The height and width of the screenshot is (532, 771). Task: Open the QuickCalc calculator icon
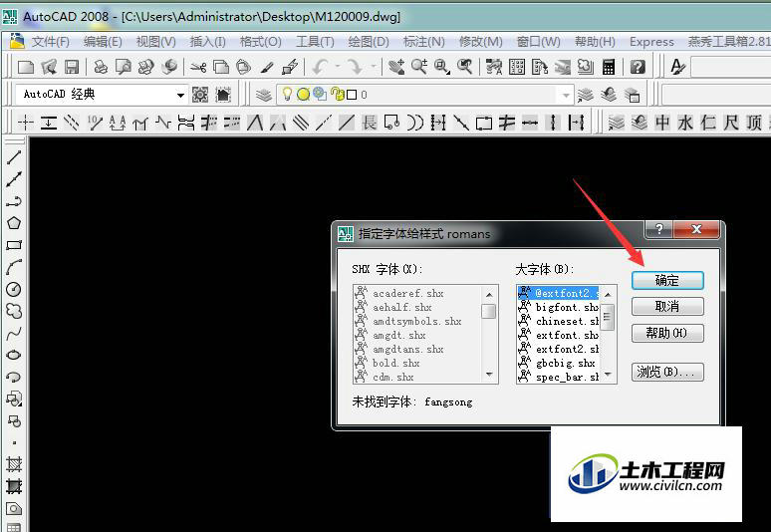pos(609,67)
